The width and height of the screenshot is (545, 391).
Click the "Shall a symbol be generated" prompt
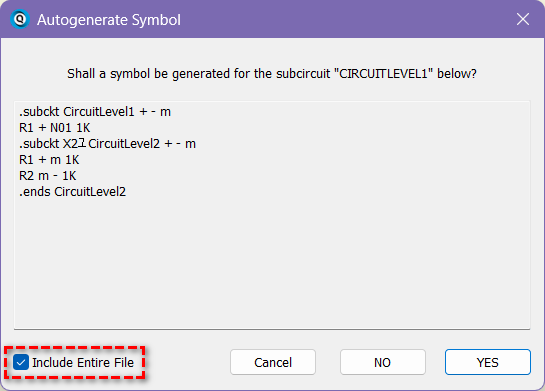(272, 74)
